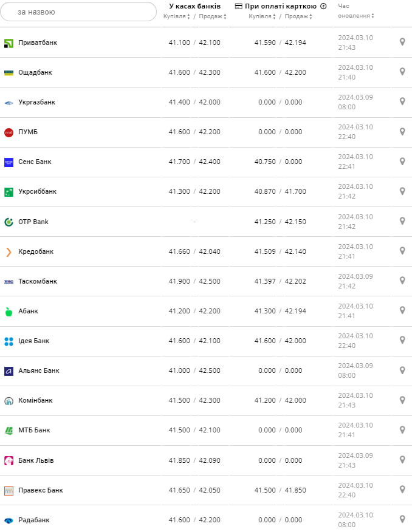412x532 pixels.
Task: Open the Кредобанк bank link
Action: (x=36, y=251)
